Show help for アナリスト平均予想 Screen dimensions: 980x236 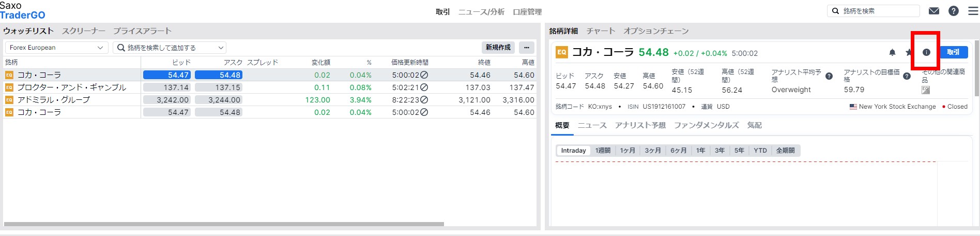(x=829, y=76)
